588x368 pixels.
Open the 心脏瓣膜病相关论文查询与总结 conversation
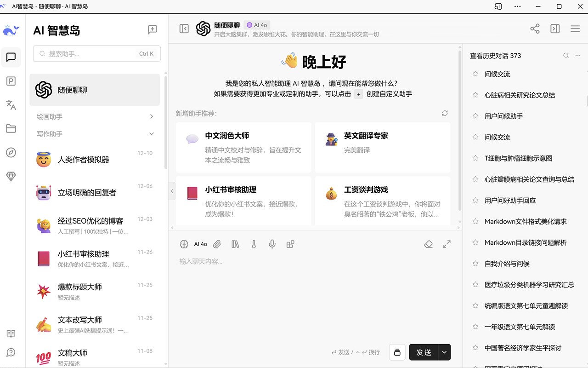pos(529,179)
